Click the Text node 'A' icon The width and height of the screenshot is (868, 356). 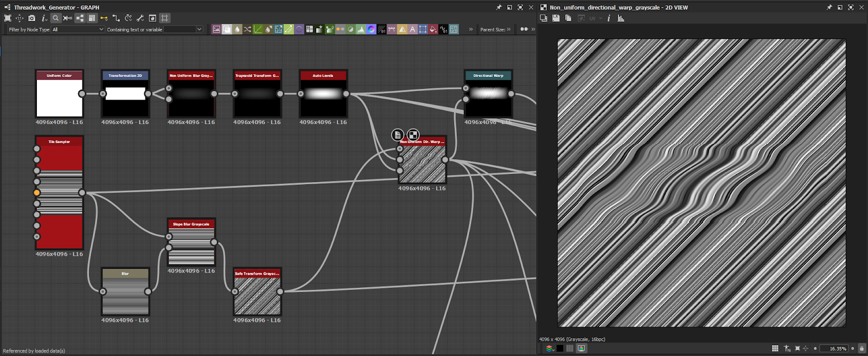(x=412, y=29)
